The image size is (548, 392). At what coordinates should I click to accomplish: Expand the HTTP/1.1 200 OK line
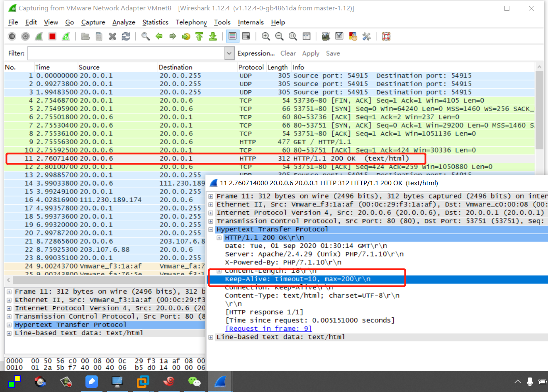219,238
